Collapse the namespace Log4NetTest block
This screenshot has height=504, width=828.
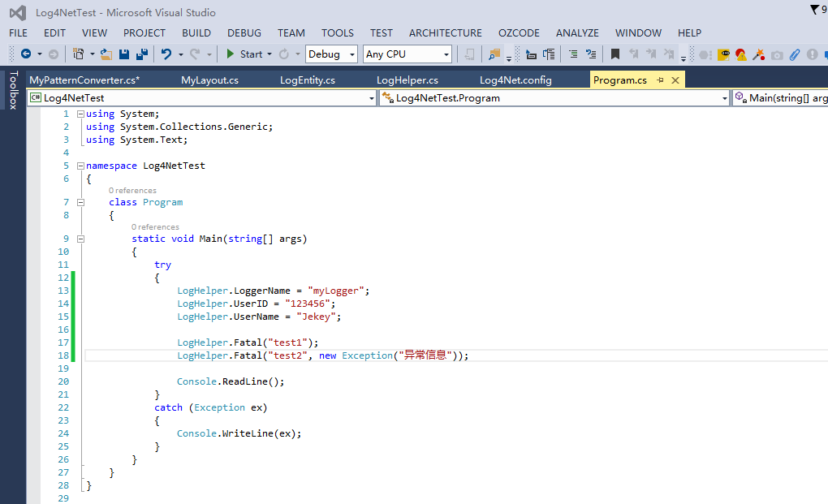(x=81, y=166)
